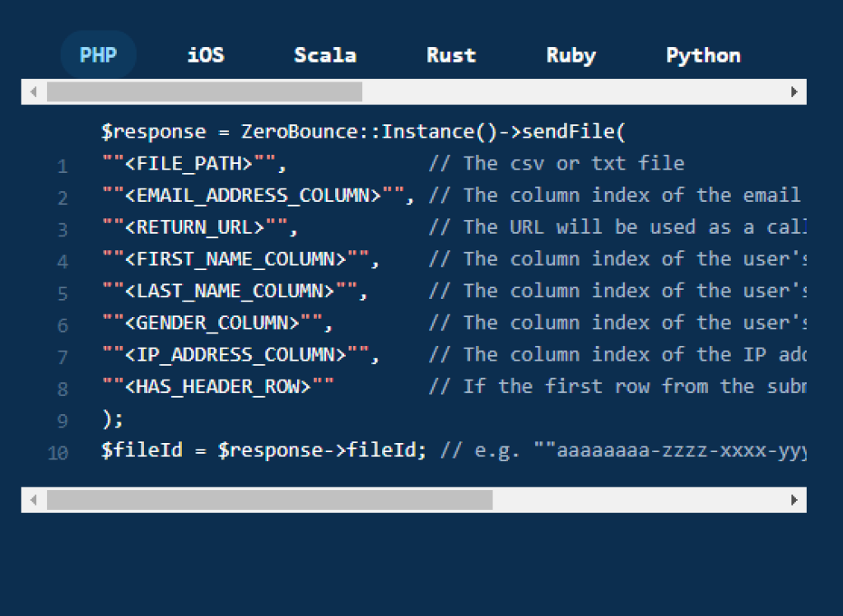Viewport: 843px width, 616px height.
Task: Click line number 10 in the gutter
Action: (x=58, y=452)
